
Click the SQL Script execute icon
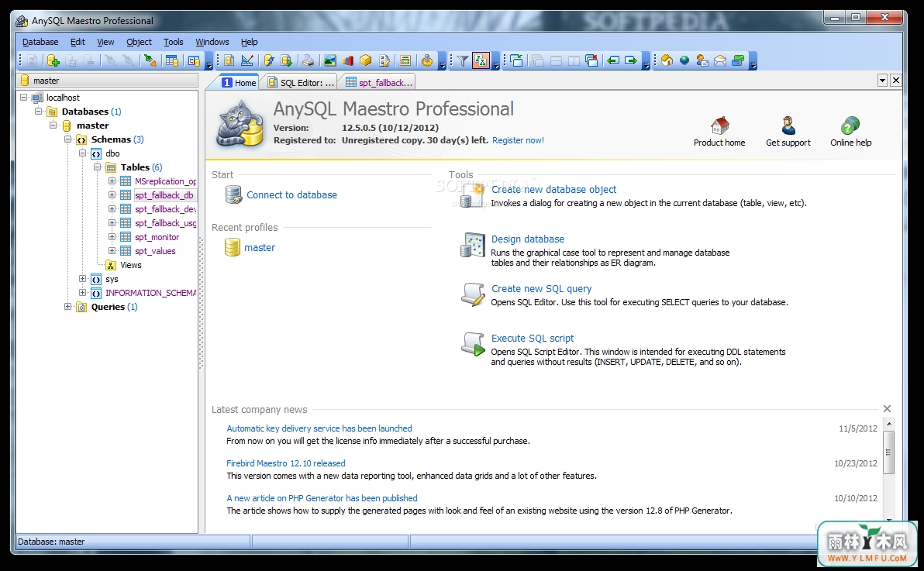click(x=287, y=60)
